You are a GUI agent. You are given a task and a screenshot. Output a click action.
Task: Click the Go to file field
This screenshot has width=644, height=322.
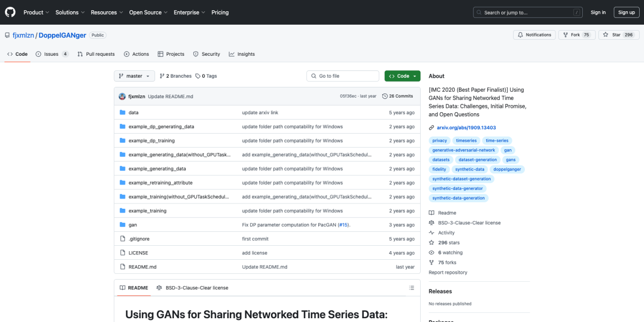tap(342, 76)
